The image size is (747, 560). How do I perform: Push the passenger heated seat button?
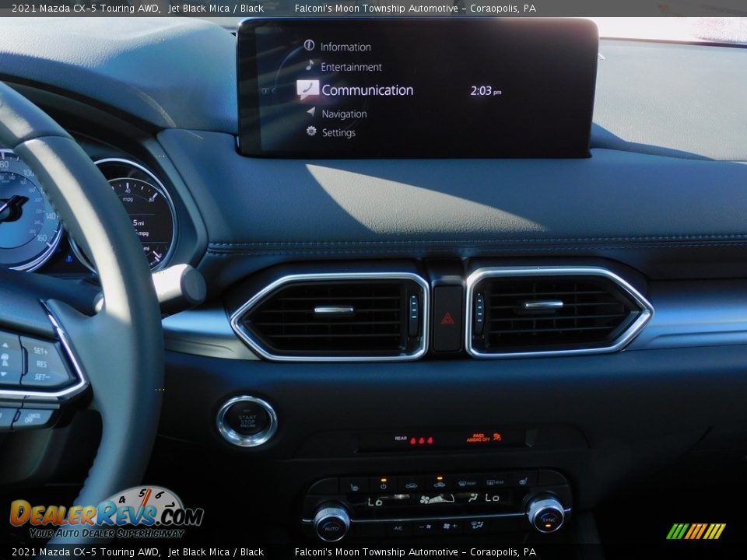coord(524,481)
